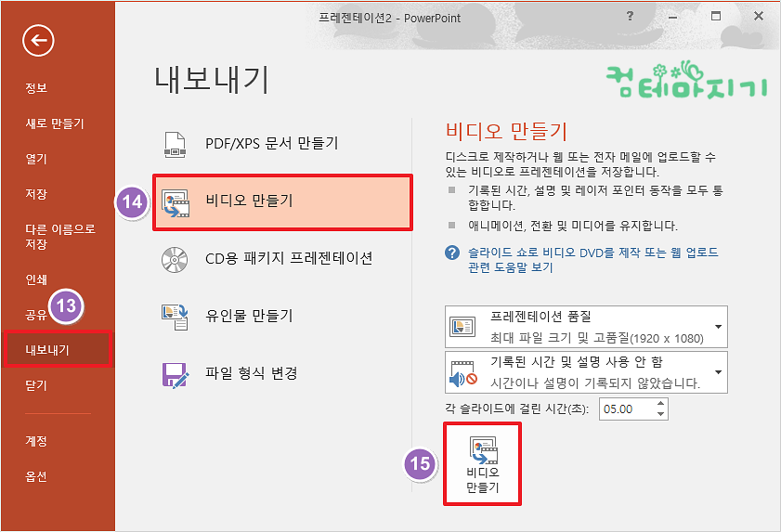This screenshot has height=532, width=781.
Task: Select 다른 이름으로 저장
Action: coord(60,237)
